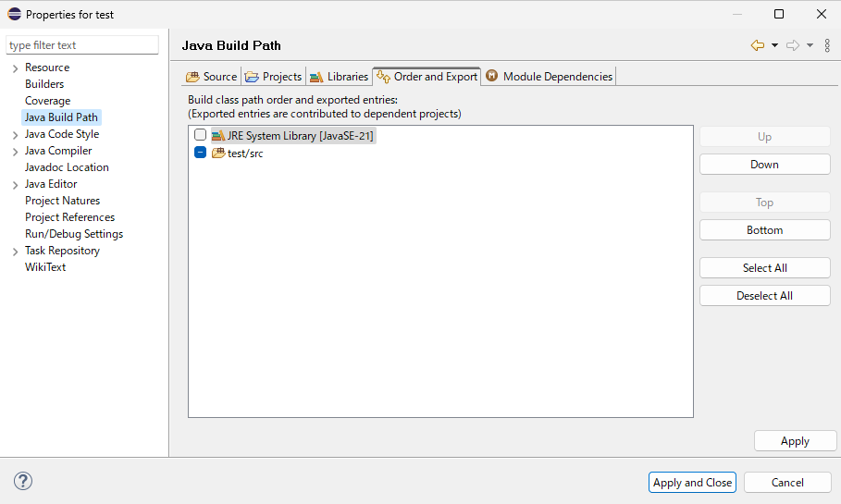Open the Project Natures page

62,201
